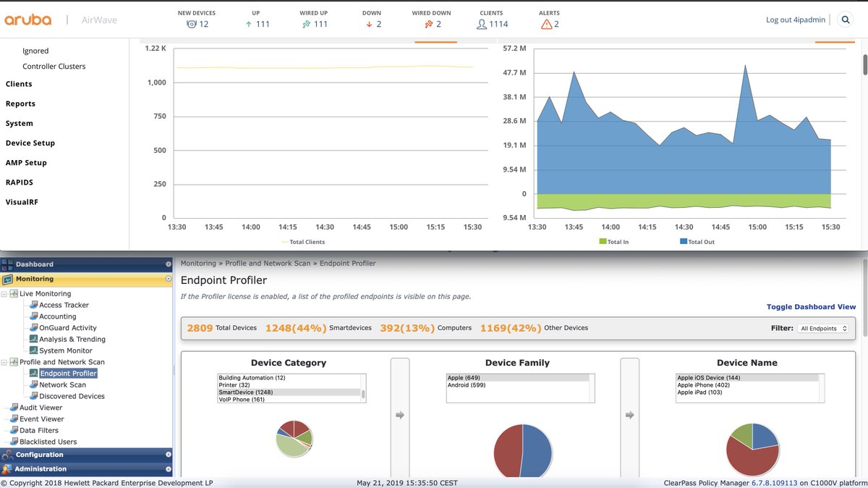Click the aruba logo in AirWave
Screen dimensions: 868x488
pos(28,20)
